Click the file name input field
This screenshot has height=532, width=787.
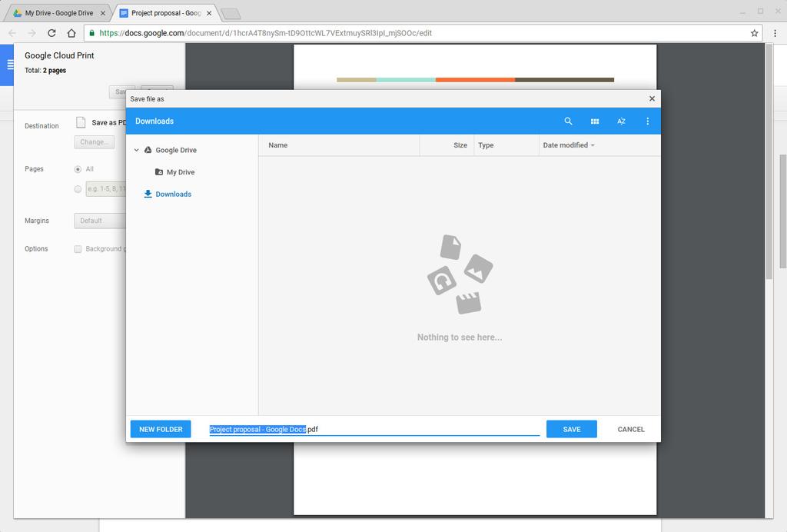point(374,429)
